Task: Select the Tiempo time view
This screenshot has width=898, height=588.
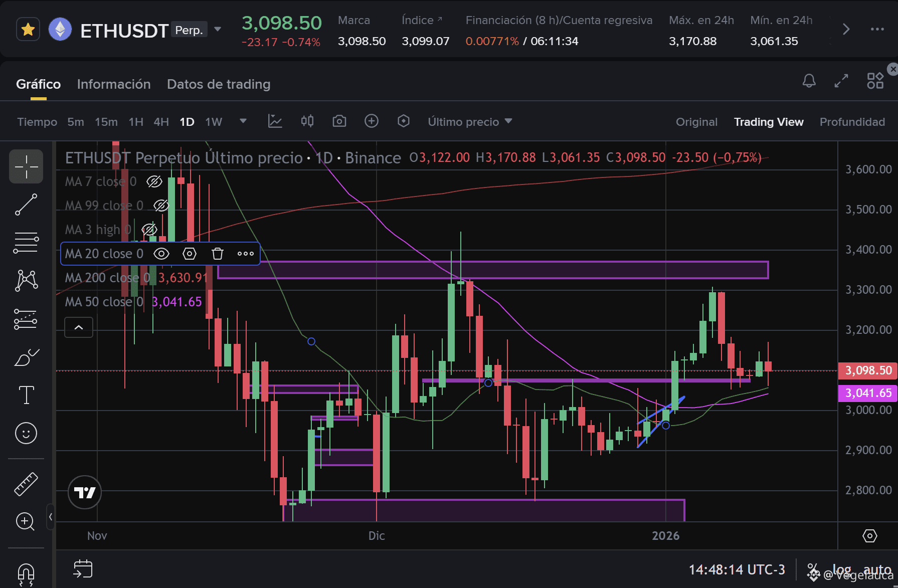Action: 37,122
